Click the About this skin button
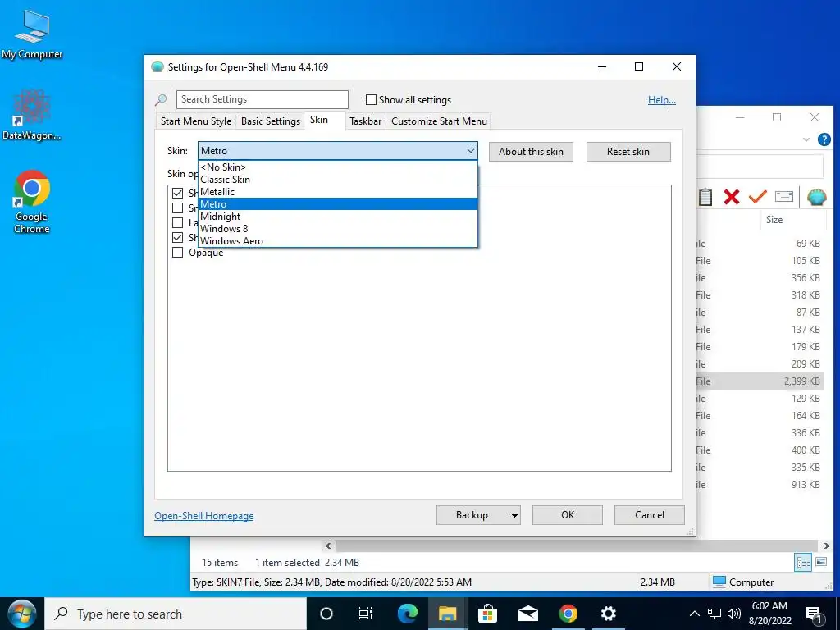The width and height of the screenshot is (840, 630). click(531, 152)
